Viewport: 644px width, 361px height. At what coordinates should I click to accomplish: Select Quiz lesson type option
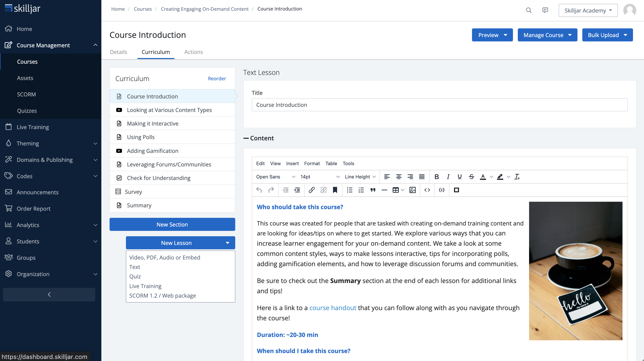[x=135, y=276]
